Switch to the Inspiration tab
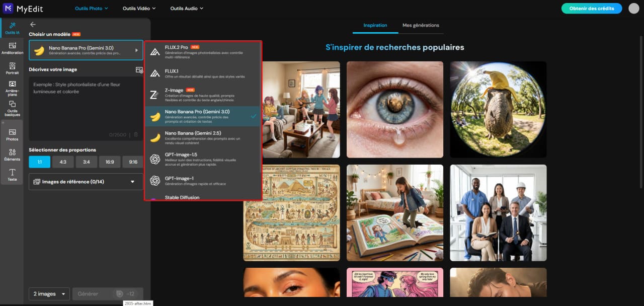644x306 pixels. (x=375, y=25)
